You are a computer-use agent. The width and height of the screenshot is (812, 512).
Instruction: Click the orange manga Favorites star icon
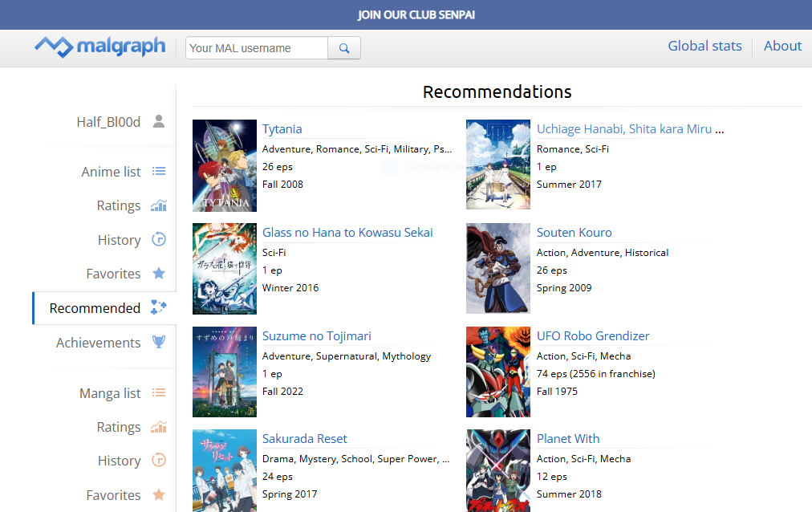tap(159, 495)
